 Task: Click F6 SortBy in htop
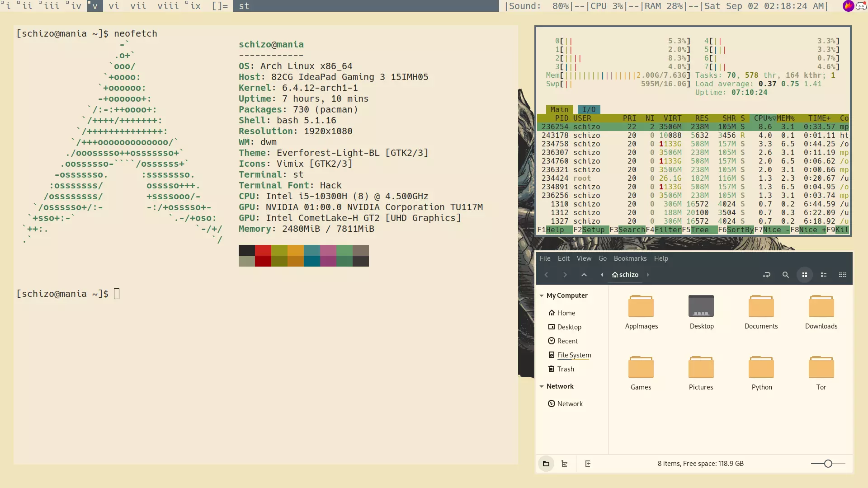click(x=736, y=230)
